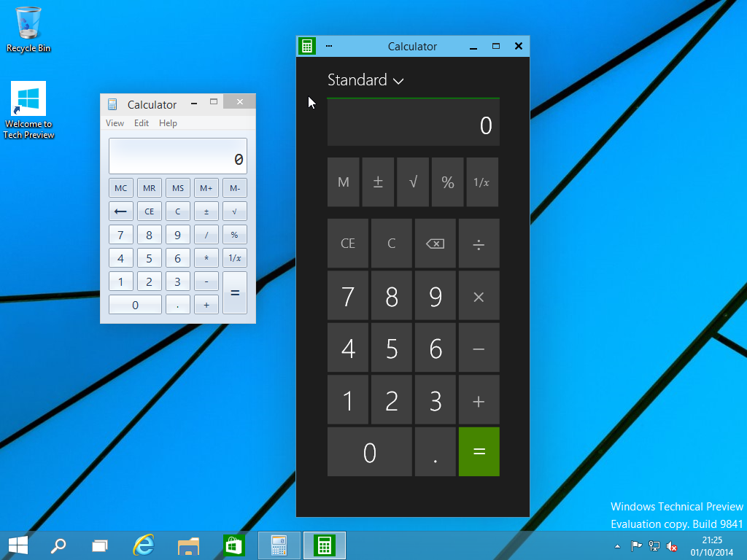The width and height of the screenshot is (747, 560).
Task: Click the backspace arrow in classic Calculator
Action: [x=121, y=211]
